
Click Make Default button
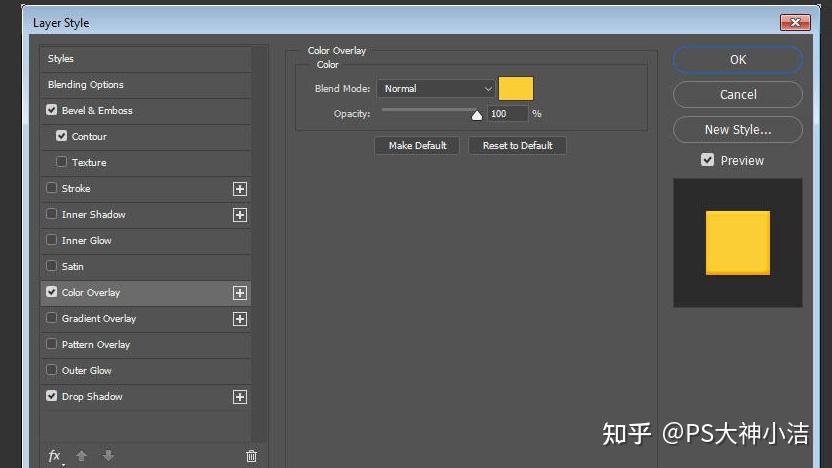(417, 145)
